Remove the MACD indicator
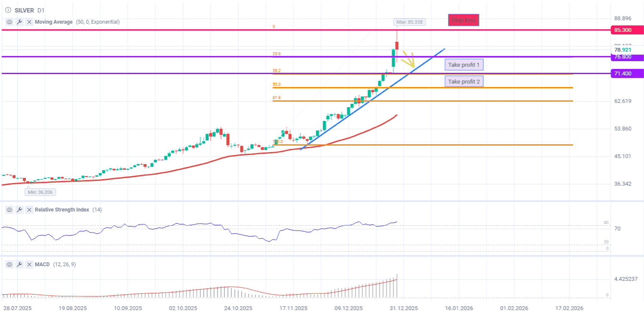 coord(29,264)
